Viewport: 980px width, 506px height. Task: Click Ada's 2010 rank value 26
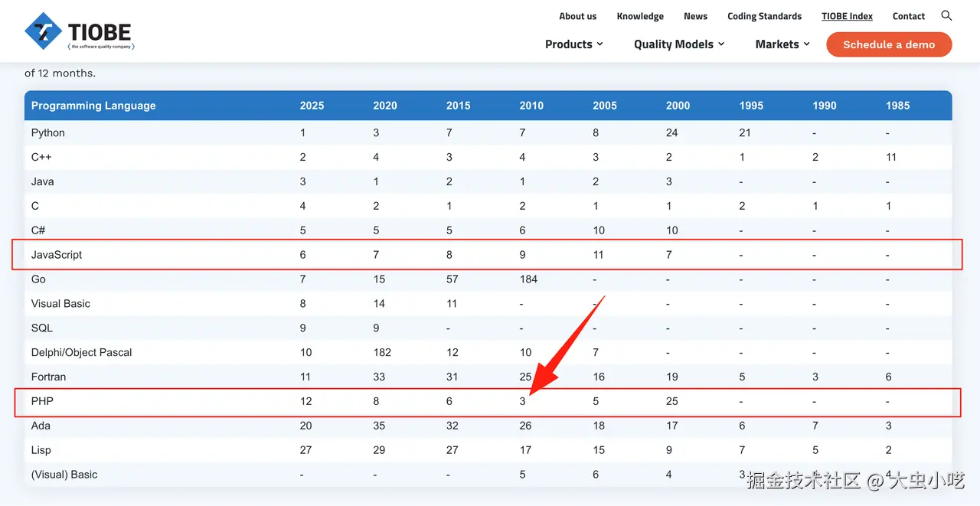[x=526, y=426]
